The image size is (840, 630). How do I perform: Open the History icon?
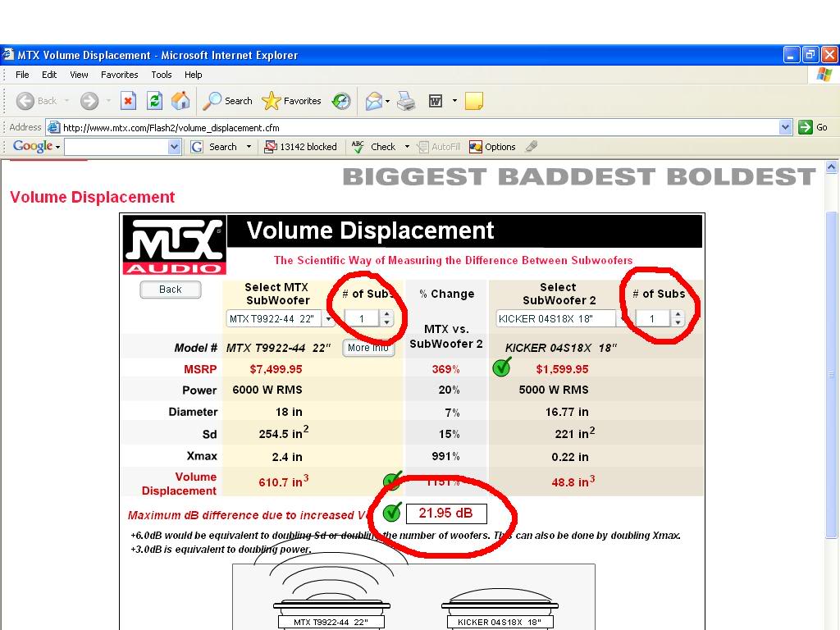pos(341,101)
